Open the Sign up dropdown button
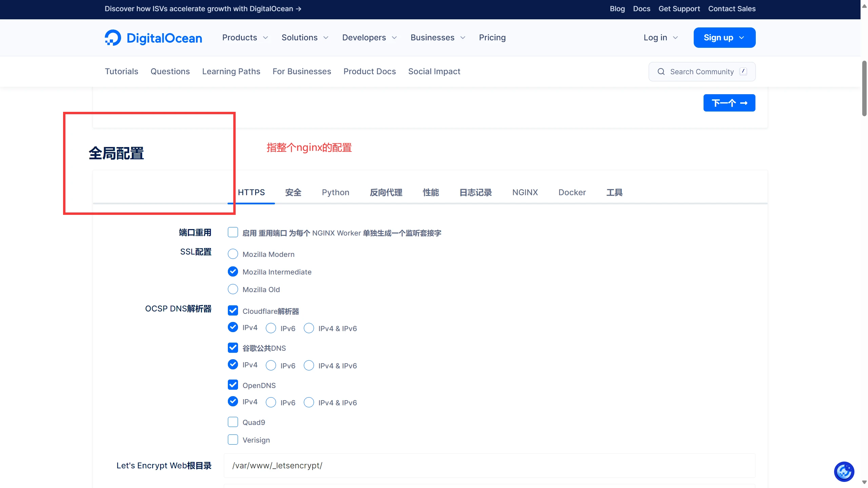 click(724, 38)
